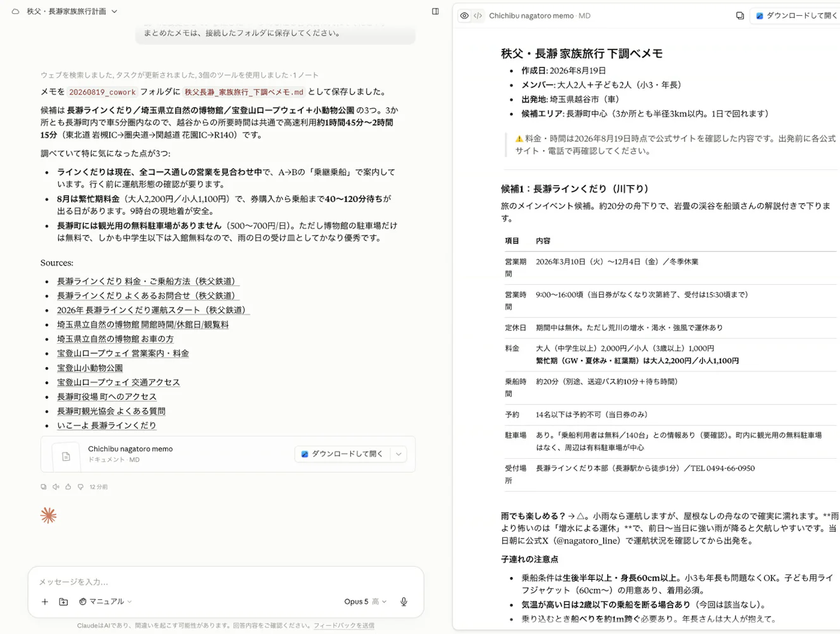Click the ダウンロードして開く button in the preview header
Viewport: 840px width, 634px height.
(x=796, y=16)
